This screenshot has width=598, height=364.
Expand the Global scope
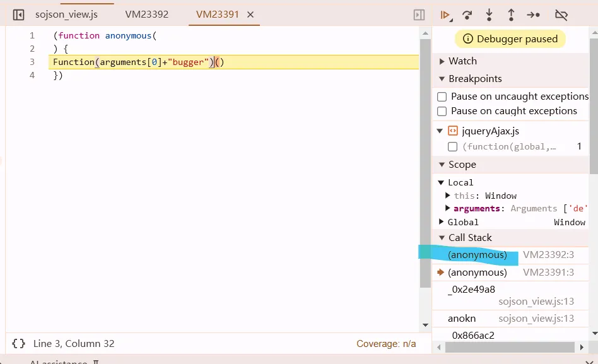[x=442, y=221]
